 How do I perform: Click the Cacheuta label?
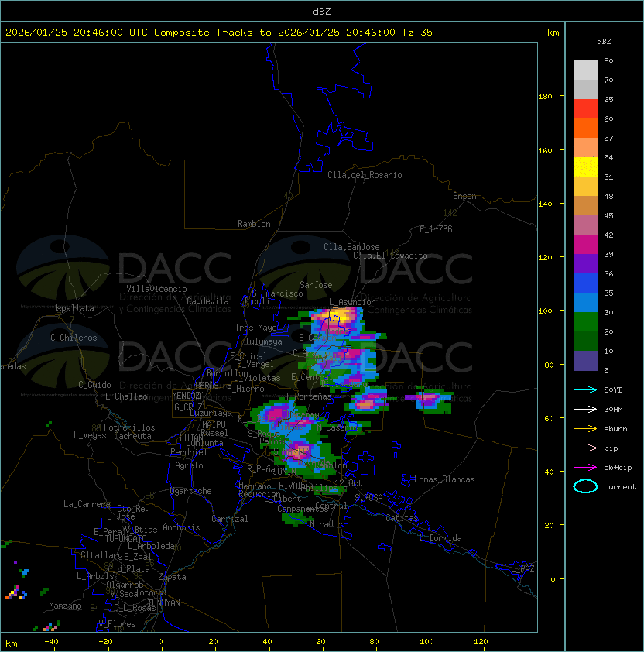tap(132, 436)
